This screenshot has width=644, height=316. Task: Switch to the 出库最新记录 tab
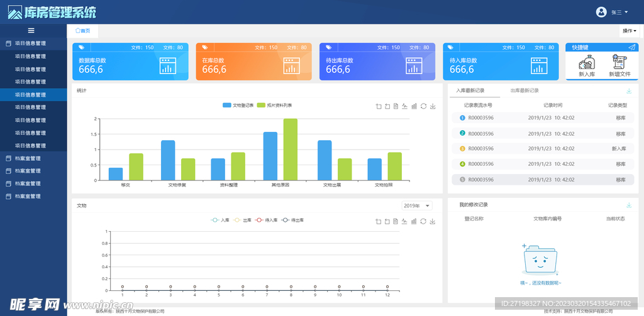[525, 90]
